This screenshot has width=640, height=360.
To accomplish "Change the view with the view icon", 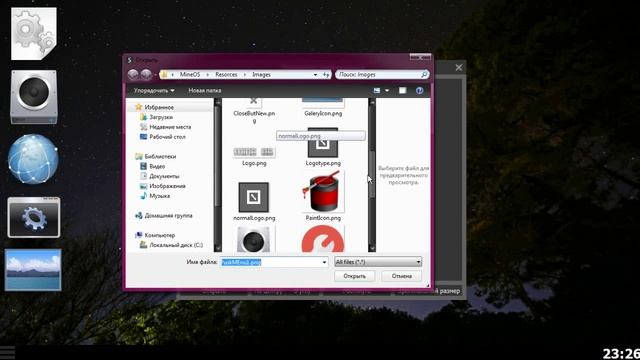I will 377,91.
